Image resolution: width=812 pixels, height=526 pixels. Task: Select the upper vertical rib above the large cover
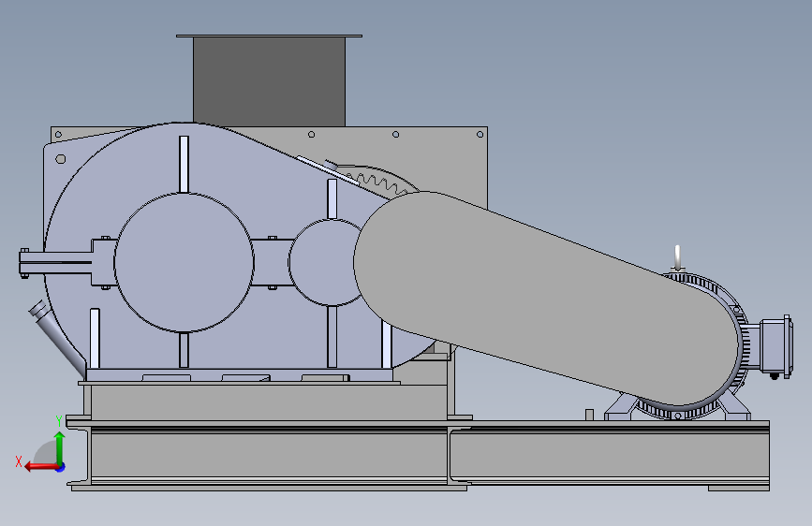184,164
